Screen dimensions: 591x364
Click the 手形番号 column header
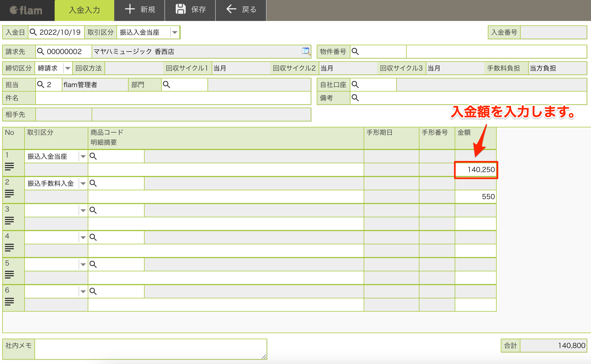coord(437,138)
